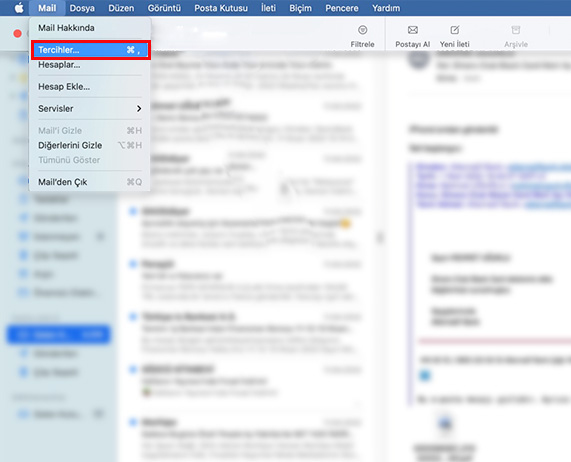Click the red window close button
The width and height of the screenshot is (571, 462).
(17, 33)
